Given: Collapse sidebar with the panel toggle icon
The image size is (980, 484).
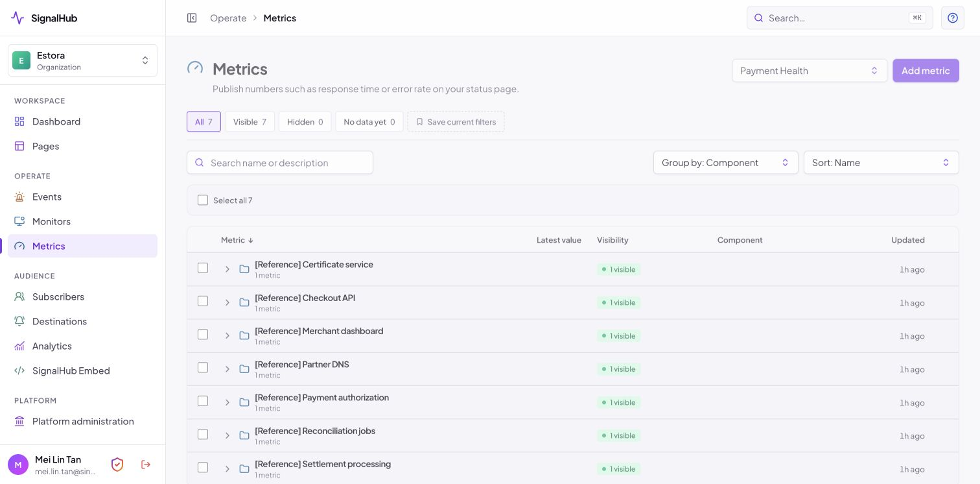Looking at the screenshot, I should (x=192, y=18).
